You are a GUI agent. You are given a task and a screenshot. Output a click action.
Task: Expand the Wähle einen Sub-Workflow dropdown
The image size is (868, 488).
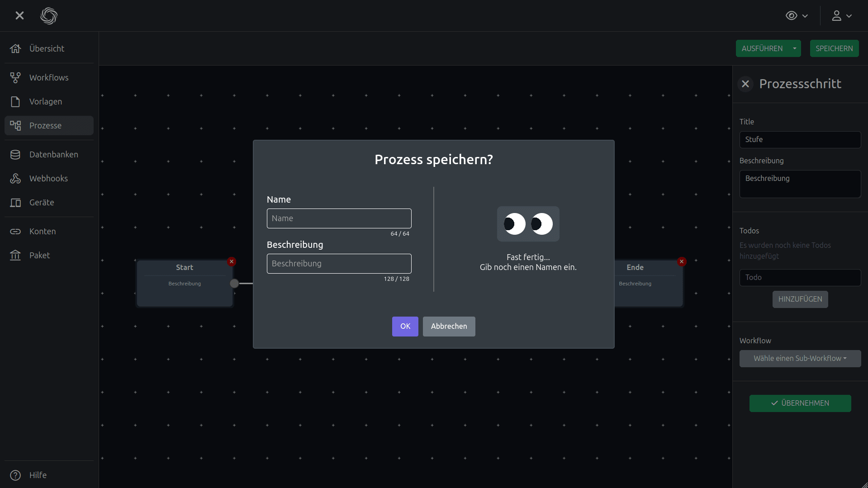800,358
